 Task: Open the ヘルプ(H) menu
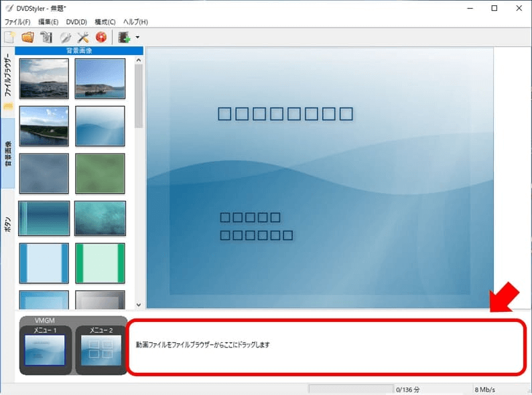[135, 22]
